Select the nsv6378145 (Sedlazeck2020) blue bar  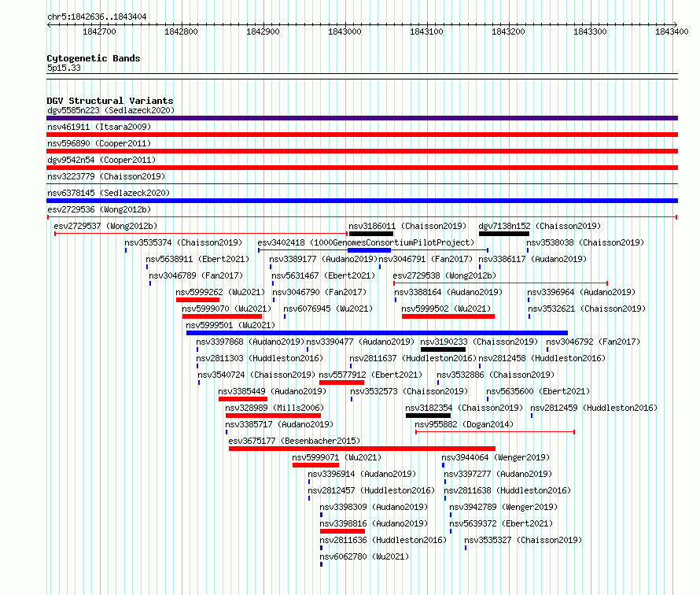click(x=362, y=201)
